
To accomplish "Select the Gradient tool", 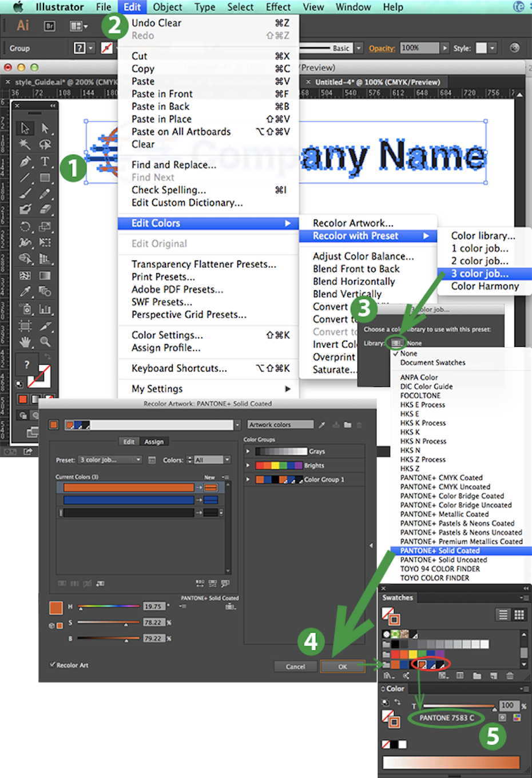I will click(x=45, y=275).
